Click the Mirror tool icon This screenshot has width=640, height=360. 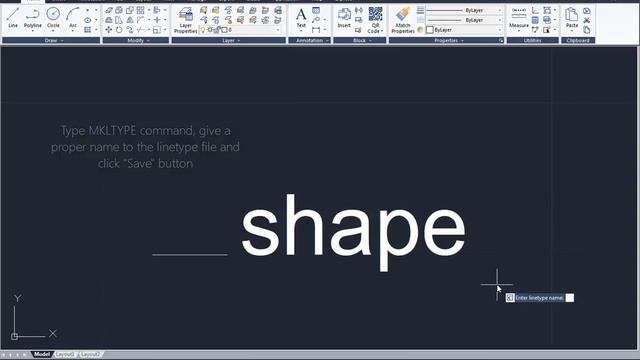click(130, 20)
